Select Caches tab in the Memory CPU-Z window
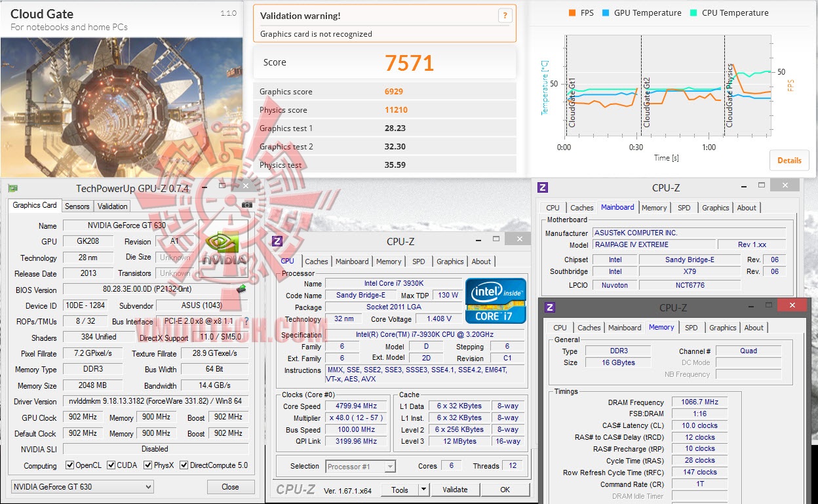Screen dimensions: 818x504 pyautogui.click(x=589, y=328)
